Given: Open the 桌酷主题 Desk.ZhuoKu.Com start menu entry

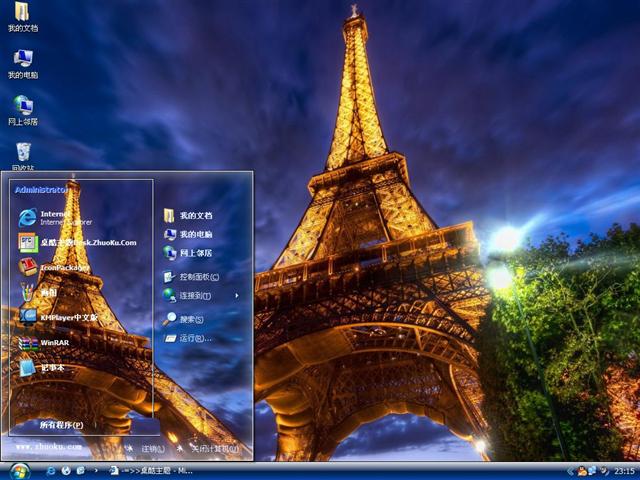Looking at the screenshot, I should (77, 242).
